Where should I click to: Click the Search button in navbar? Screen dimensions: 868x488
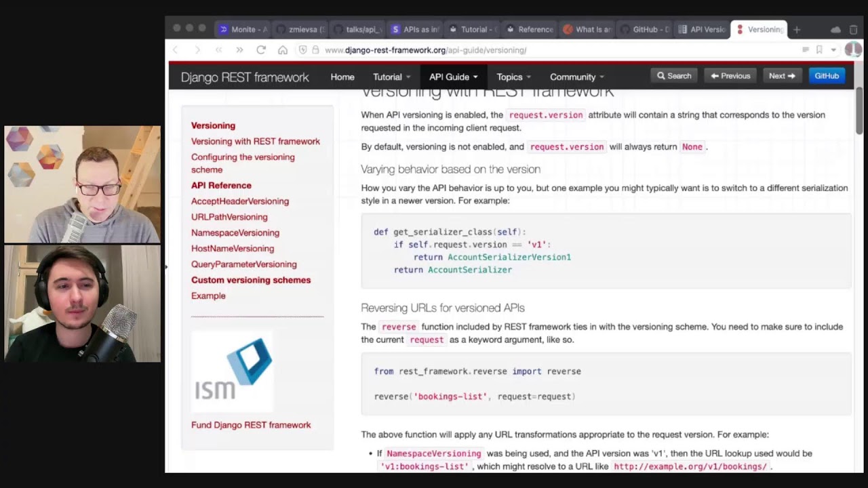click(674, 76)
